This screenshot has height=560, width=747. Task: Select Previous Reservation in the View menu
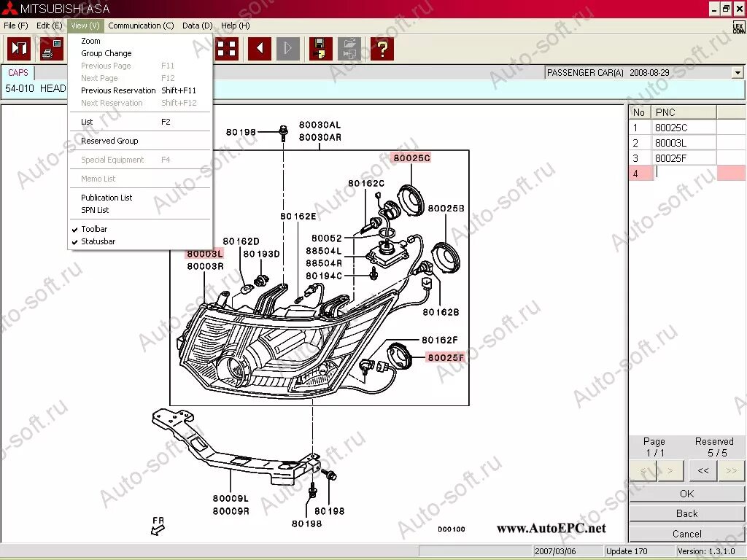[140, 90]
